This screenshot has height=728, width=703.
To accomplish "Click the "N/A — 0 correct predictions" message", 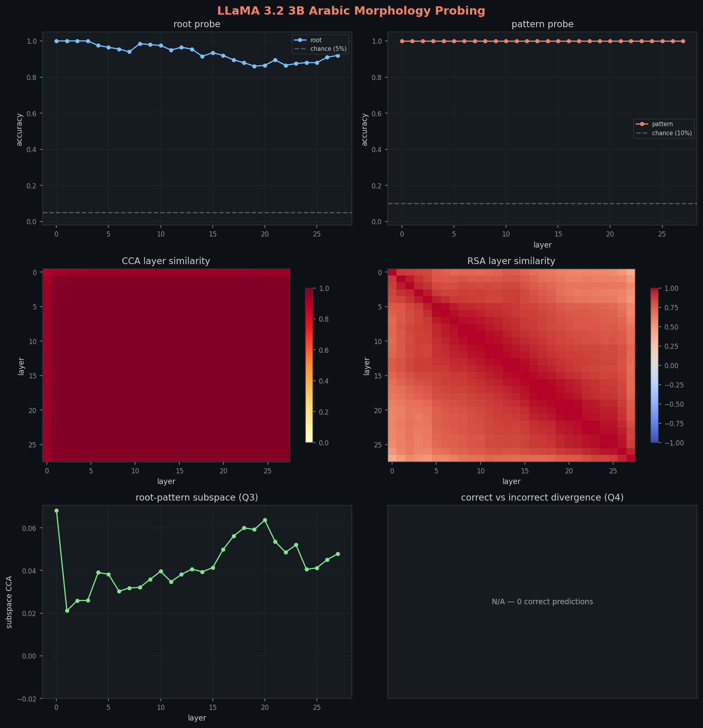I will 542,602.
